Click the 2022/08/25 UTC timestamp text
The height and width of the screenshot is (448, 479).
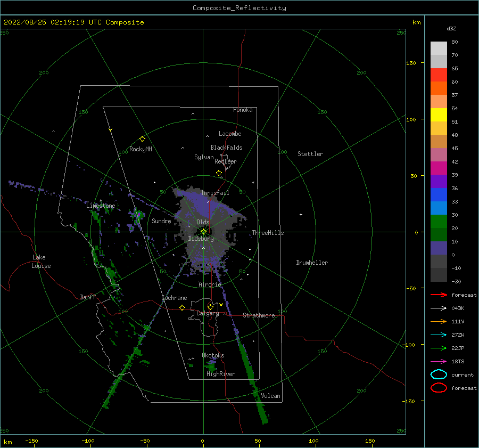coord(73,22)
